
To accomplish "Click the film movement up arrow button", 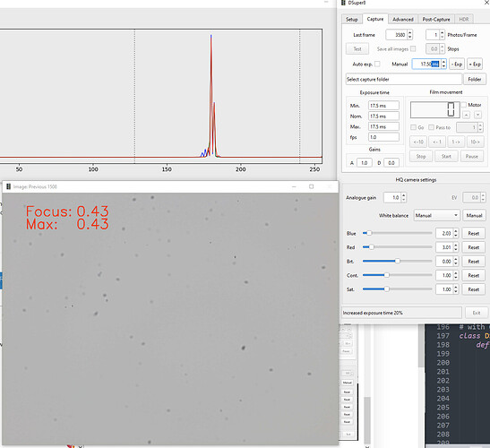I will [x=466, y=115].
